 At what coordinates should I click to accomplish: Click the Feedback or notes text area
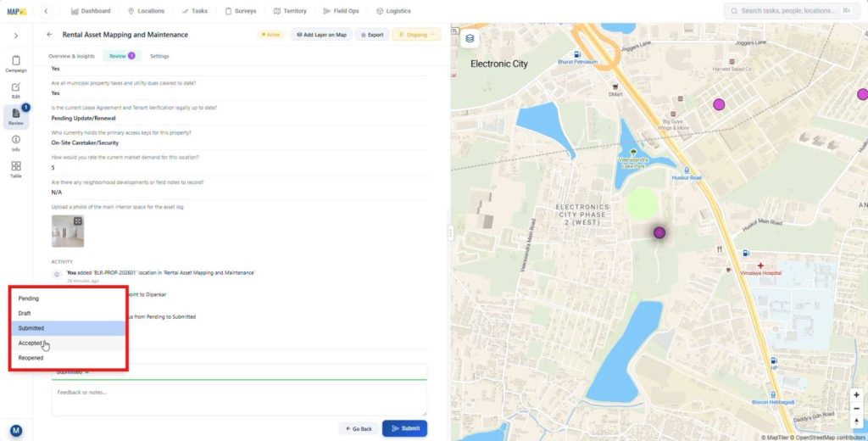[x=239, y=399]
